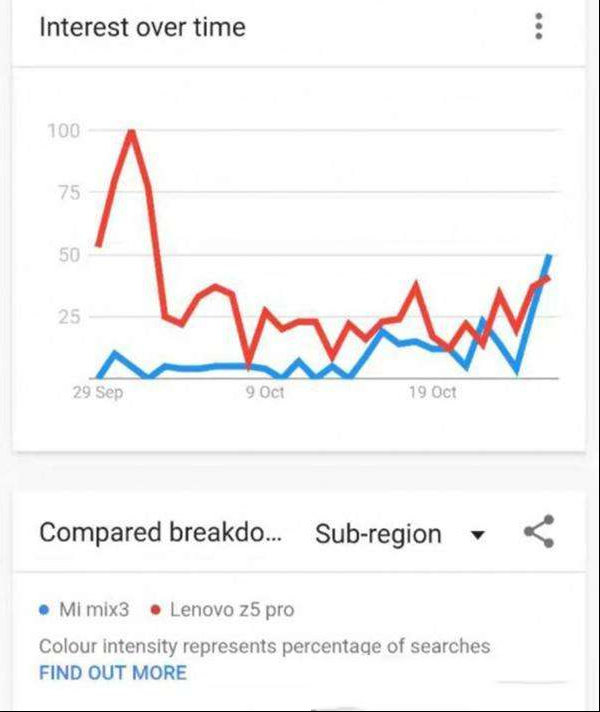Click the 9 Oct axis label

(265, 392)
